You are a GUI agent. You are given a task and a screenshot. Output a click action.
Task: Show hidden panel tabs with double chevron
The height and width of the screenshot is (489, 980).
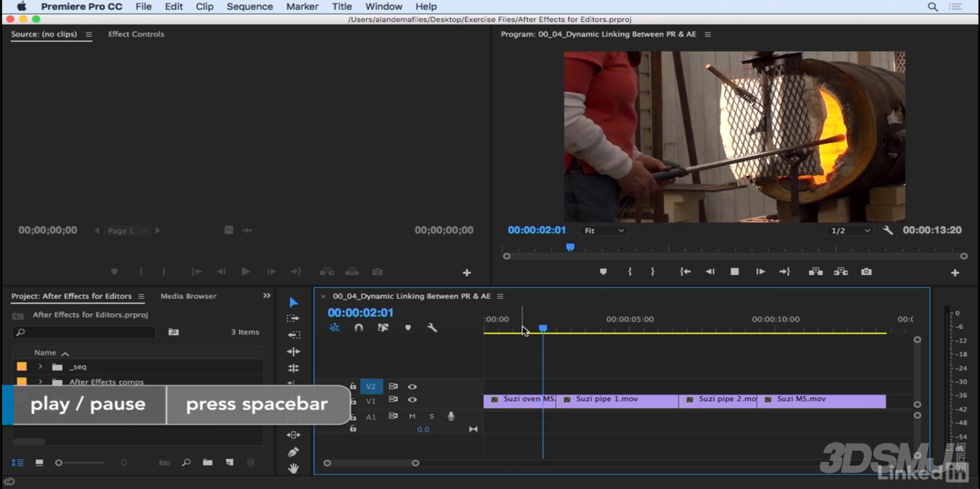267,296
